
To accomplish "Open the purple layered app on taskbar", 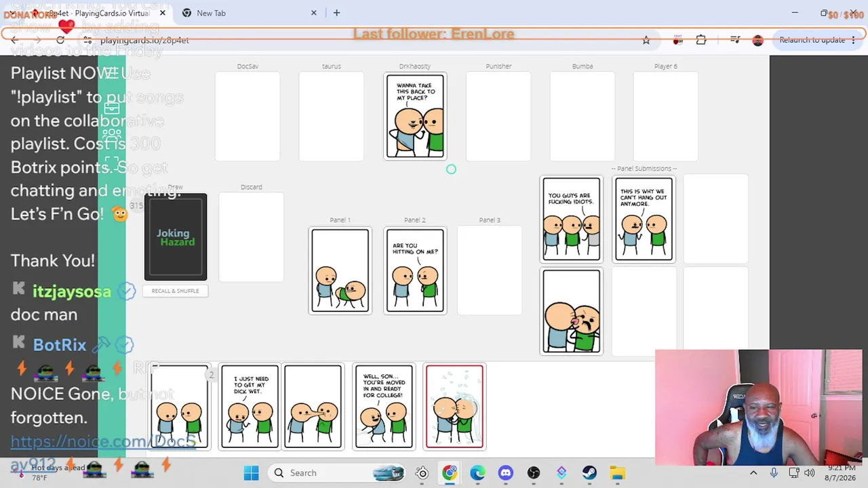I will tap(561, 473).
